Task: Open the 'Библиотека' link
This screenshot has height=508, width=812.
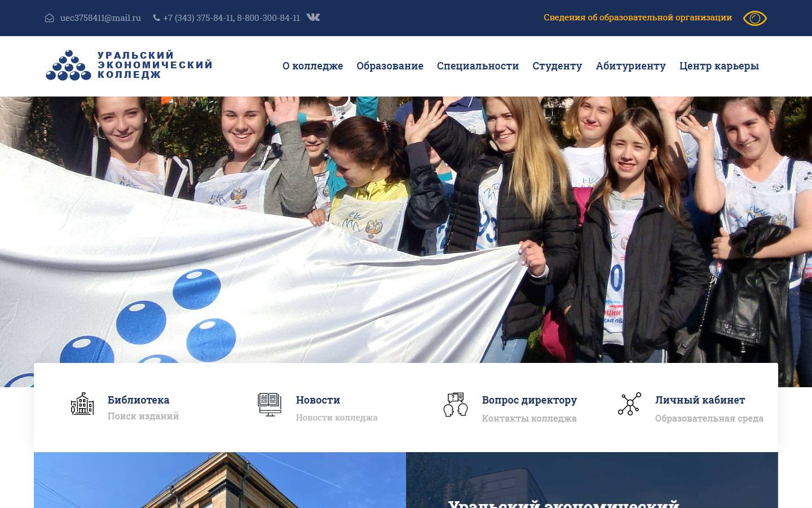Action: pos(138,400)
